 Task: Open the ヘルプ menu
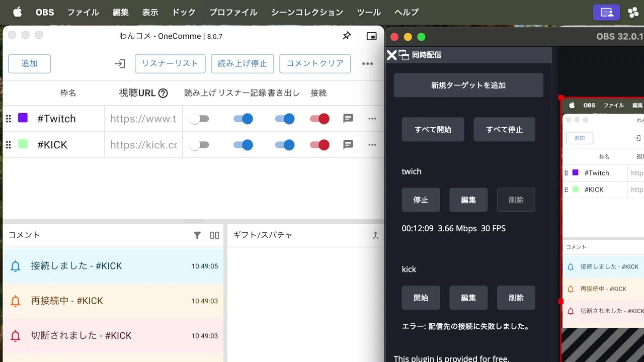pyautogui.click(x=407, y=12)
